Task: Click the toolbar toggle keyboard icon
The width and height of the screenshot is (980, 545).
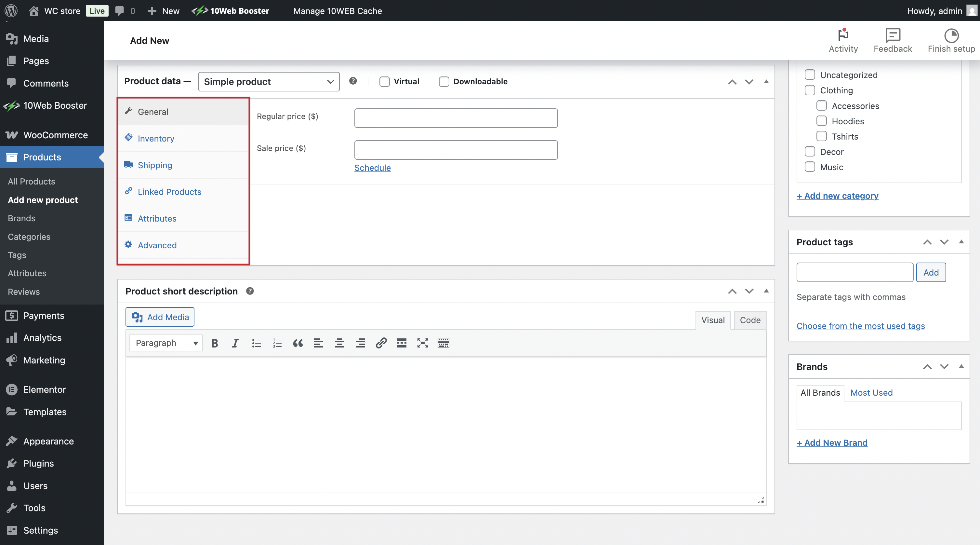Action: tap(443, 343)
